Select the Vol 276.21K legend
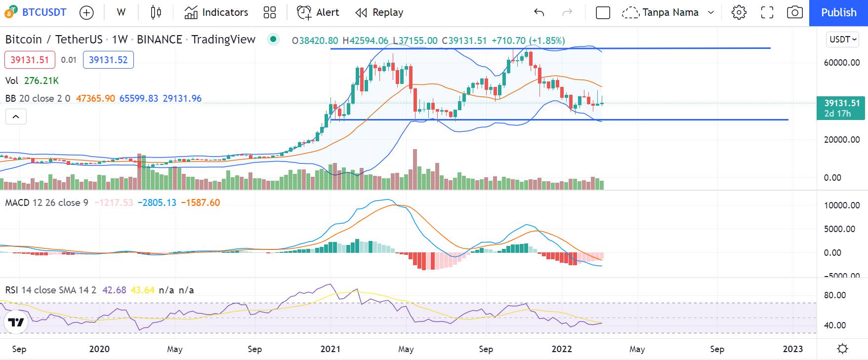The width and height of the screenshot is (868, 360). tap(32, 80)
